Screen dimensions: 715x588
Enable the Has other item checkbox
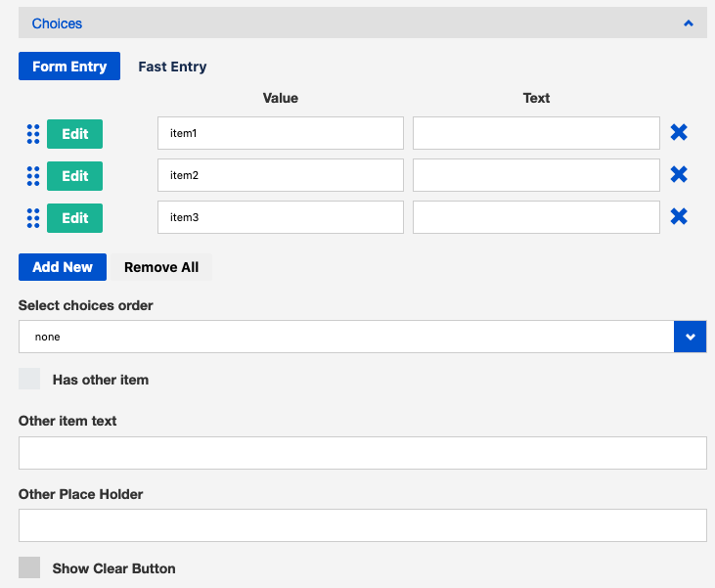[x=29, y=380]
